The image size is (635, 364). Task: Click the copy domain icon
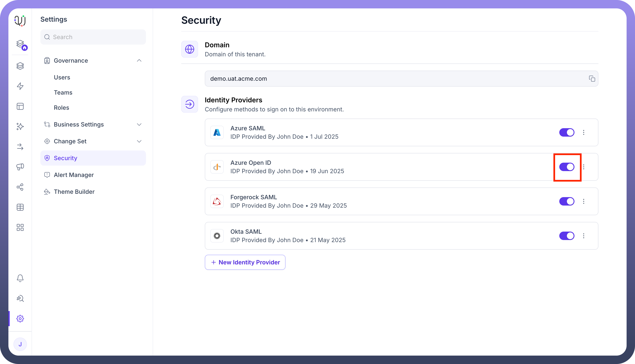point(592,79)
